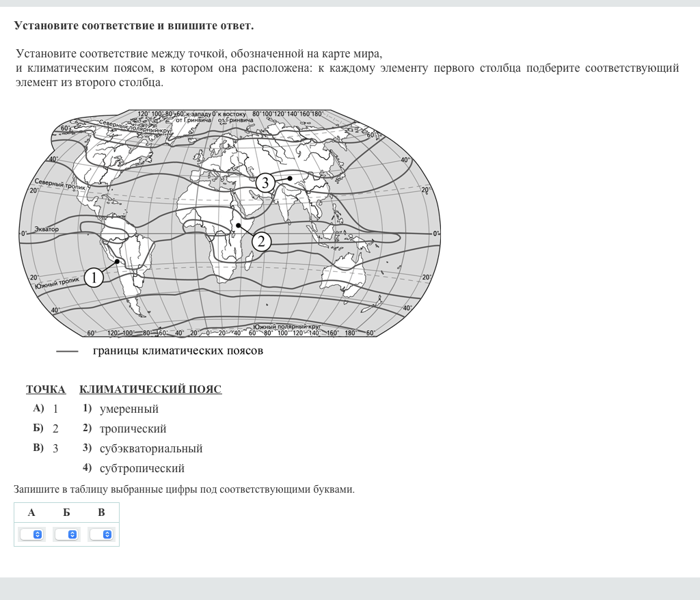The height and width of the screenshot is (600, 700).
Task: Click the 'ТОЧКА' column heading
Action: [46, 390]
